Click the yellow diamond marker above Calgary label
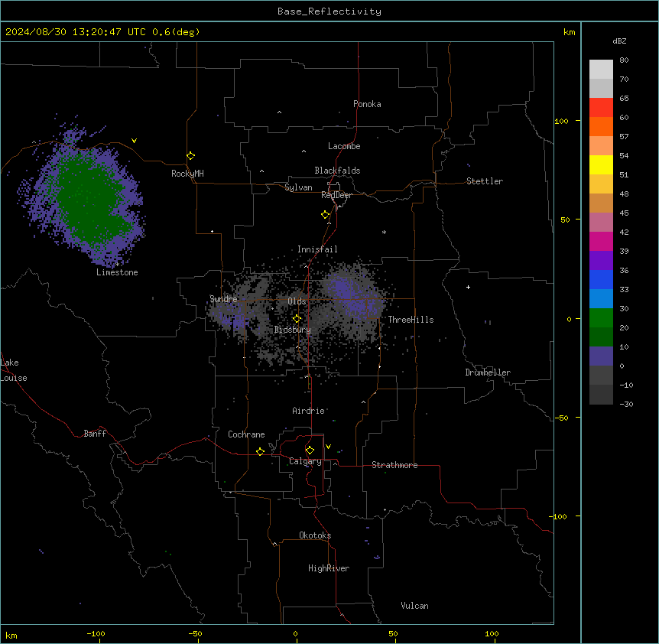 click(310, 450)
